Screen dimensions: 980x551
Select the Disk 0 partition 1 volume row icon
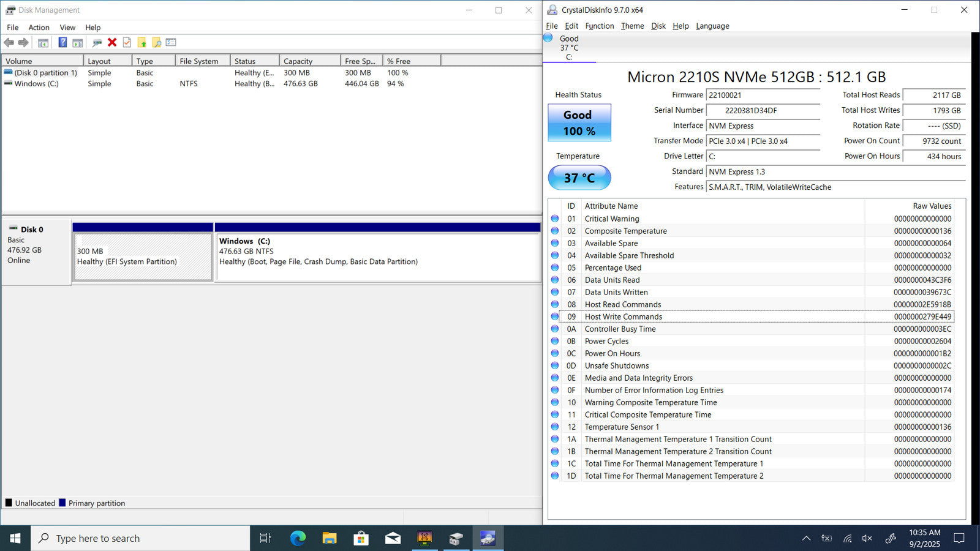pos(8,72)
